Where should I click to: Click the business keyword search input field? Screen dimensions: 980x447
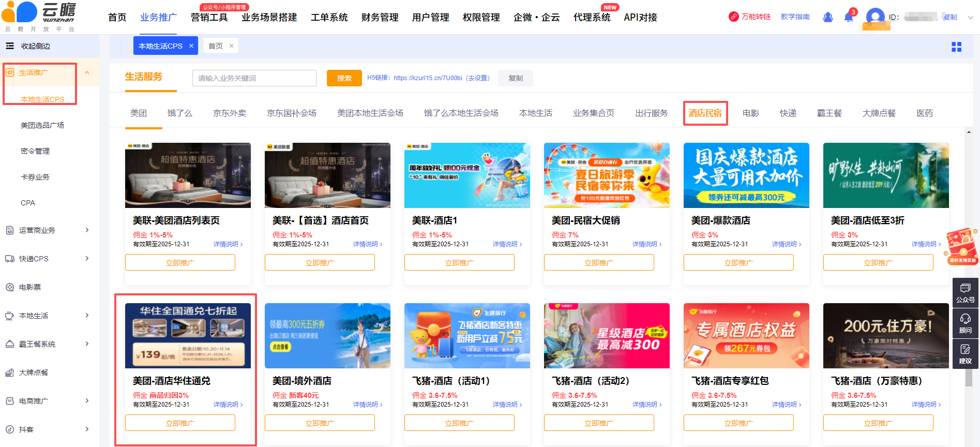254,78
